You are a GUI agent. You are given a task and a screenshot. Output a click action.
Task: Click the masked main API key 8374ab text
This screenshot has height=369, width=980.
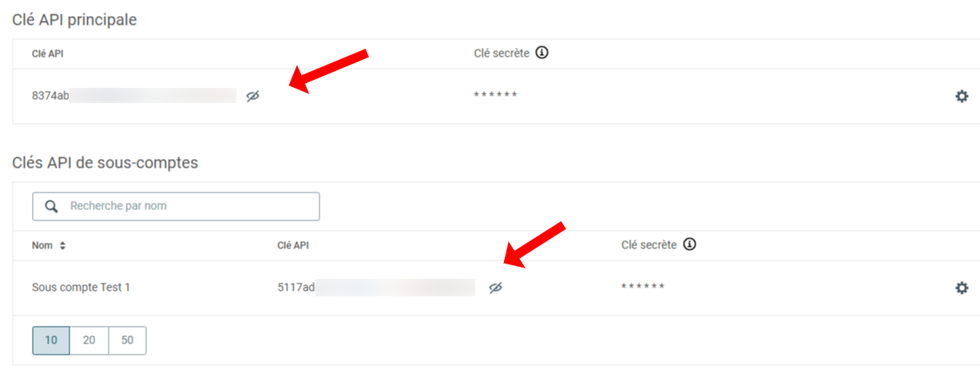[x=134, y=96]
